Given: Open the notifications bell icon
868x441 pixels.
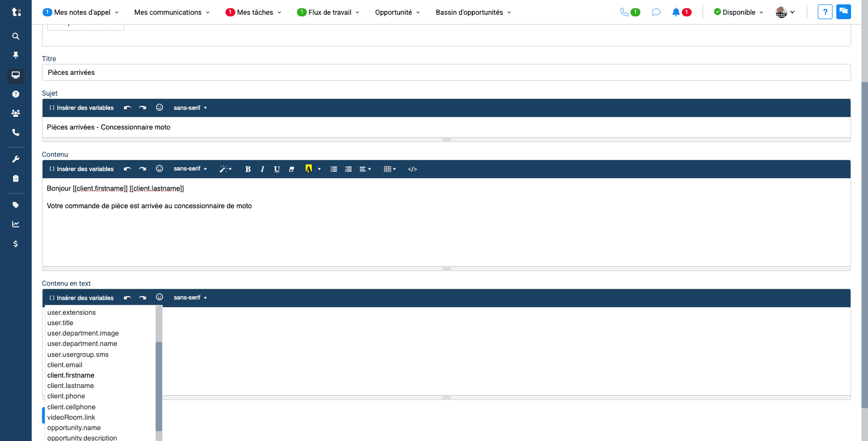Looking at the screenshot, I should pos(676,12).
